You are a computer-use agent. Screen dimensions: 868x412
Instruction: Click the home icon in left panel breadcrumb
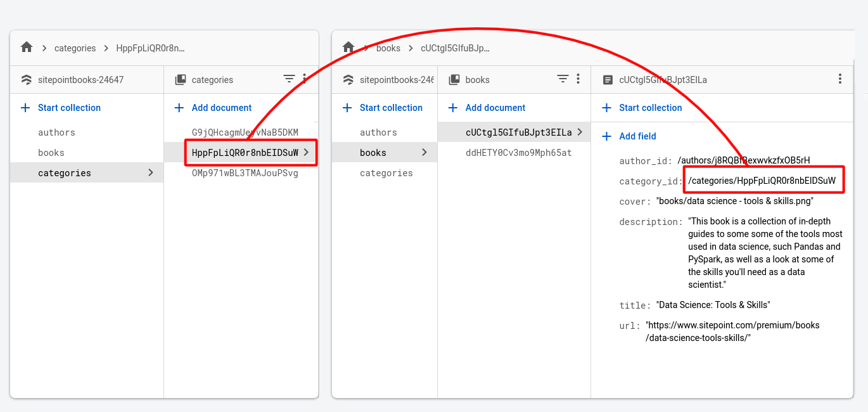tap(26, 48)
